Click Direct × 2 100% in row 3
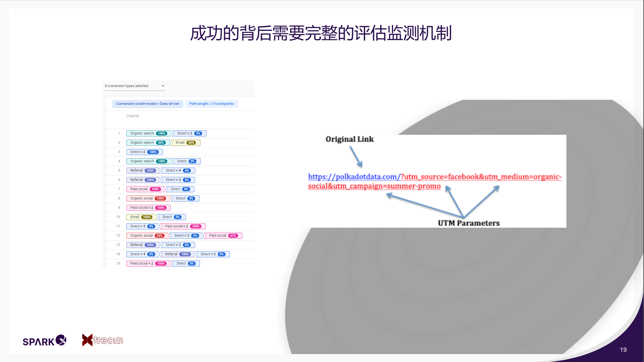This screenshot has height=362, width=644. click(145, 152)
